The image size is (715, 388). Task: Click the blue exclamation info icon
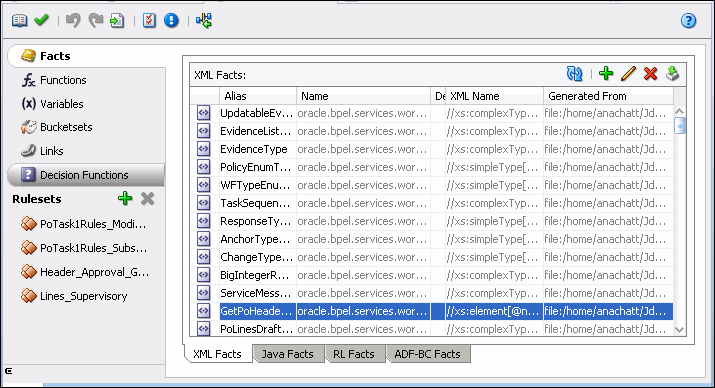tap(171, 20)
